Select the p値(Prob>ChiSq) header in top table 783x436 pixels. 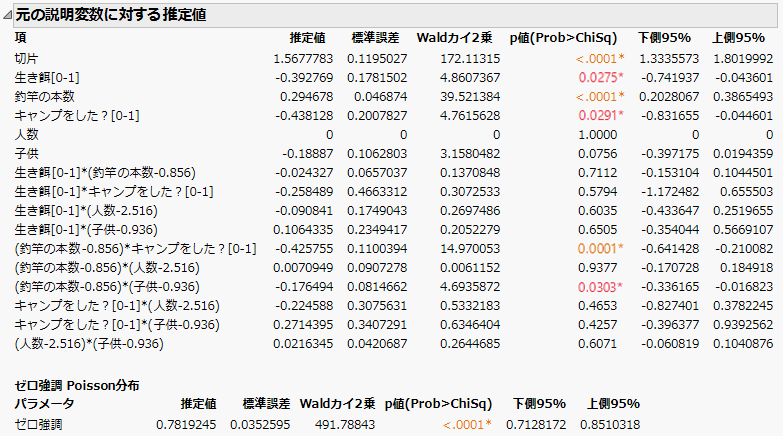pyautogui.click(x=563, y=37)
